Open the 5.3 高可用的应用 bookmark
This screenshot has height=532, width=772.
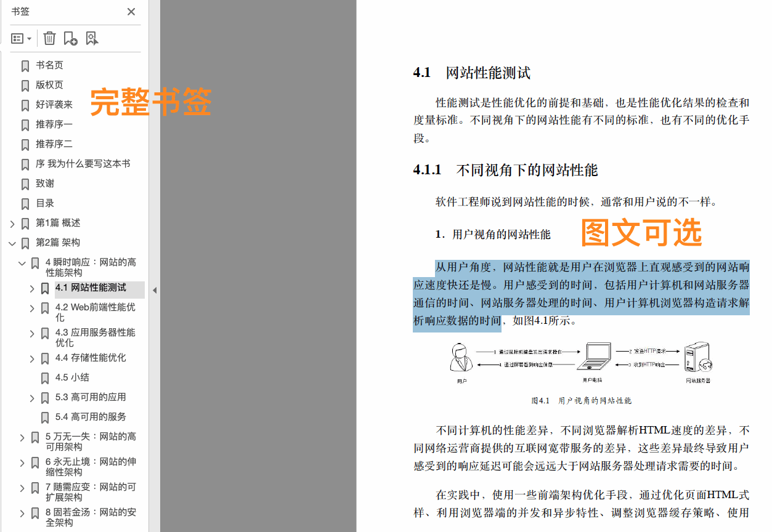click(83, 397)
